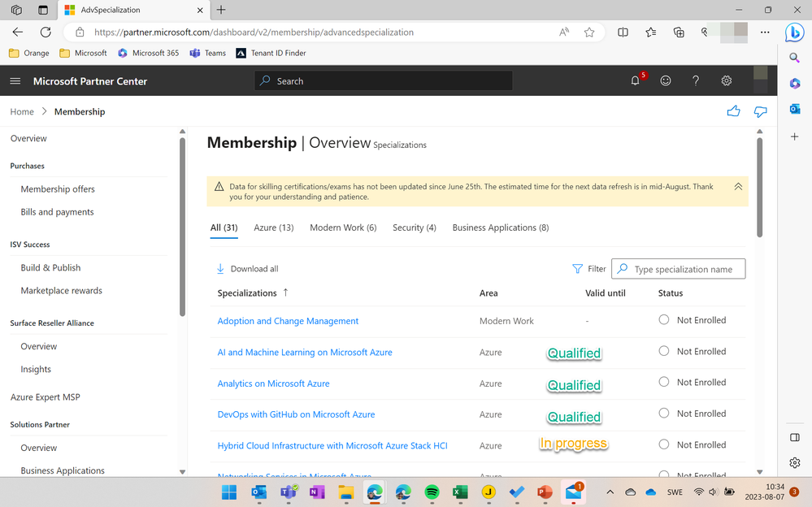The image size is (812, 507).
Task: Open the help question mark
Action: [x=696, y=80]
